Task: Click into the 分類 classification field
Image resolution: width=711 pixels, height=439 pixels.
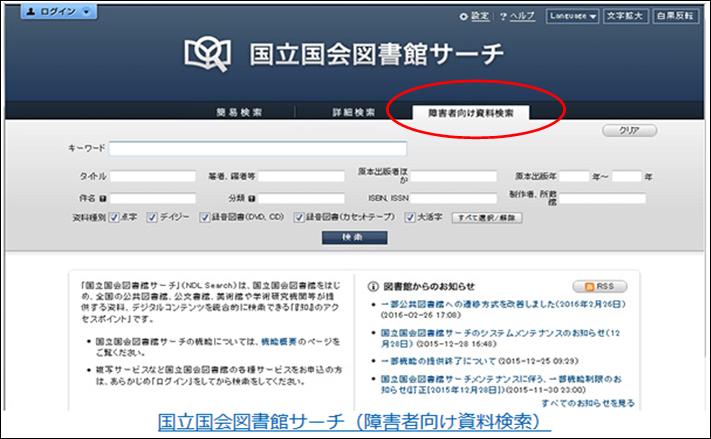Action: click(301, 199)
